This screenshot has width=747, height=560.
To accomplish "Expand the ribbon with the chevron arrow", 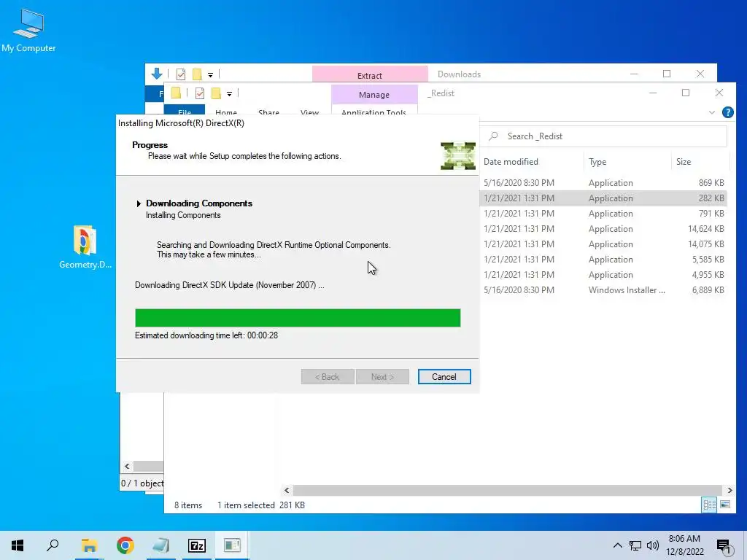I will tap(712, 112).
